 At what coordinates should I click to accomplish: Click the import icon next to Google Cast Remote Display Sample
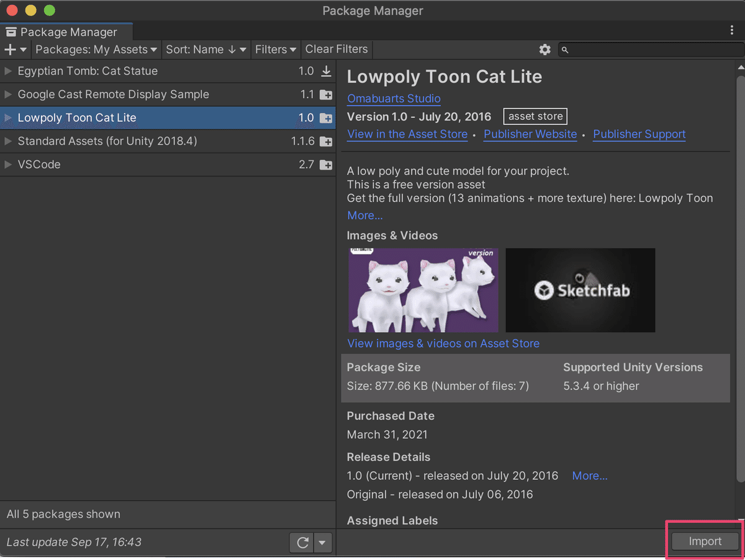(x=326, y=95)
